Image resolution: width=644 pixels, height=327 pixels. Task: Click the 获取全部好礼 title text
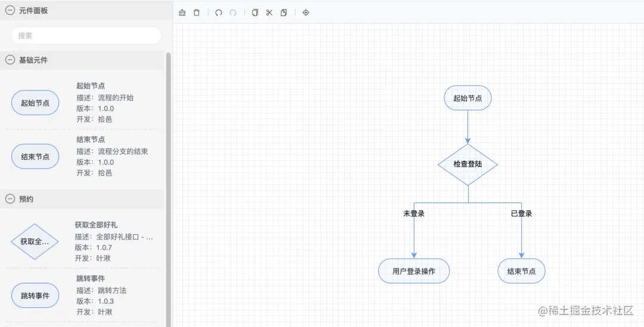coord(96,225)
